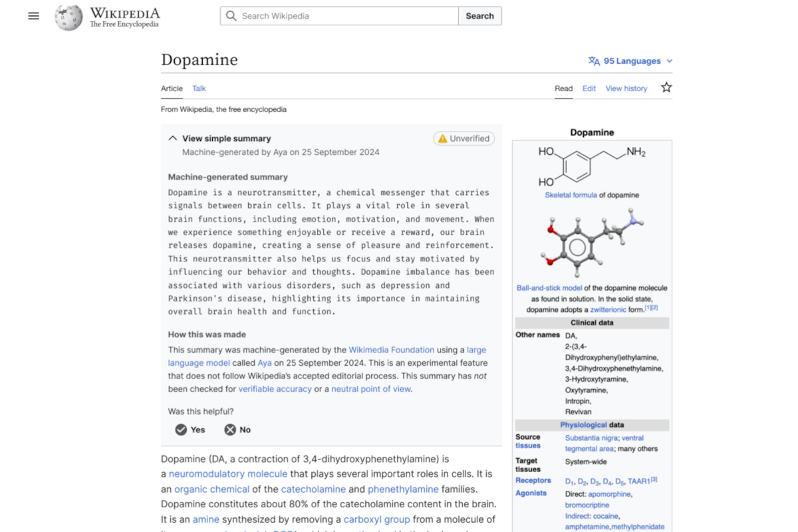The image size is (798, 532).
Task: Switch to the Talk tab
Action: 199,88
